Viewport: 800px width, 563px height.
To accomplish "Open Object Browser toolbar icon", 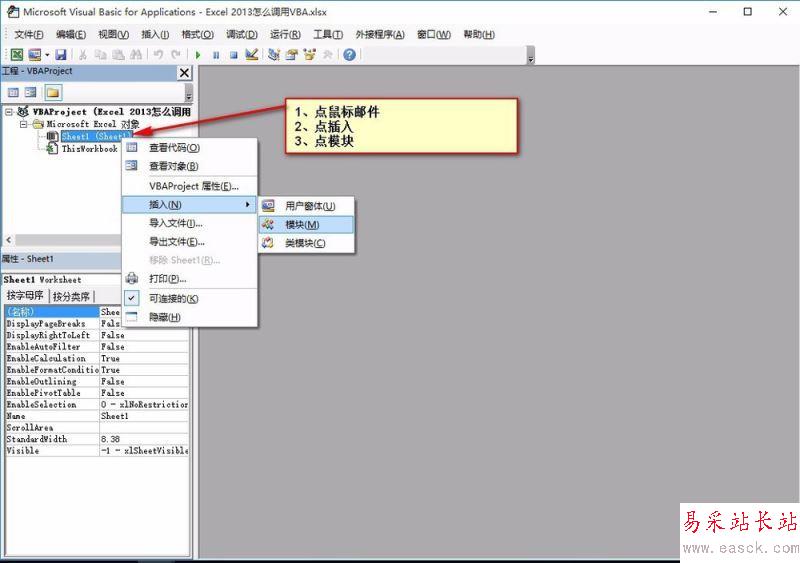I will click(309, 54).
